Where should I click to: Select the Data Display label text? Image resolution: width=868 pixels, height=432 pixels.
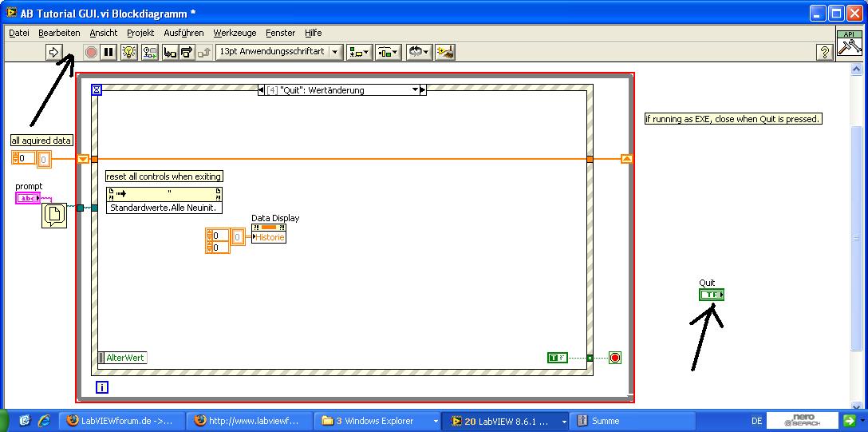(x=275, y=218)
